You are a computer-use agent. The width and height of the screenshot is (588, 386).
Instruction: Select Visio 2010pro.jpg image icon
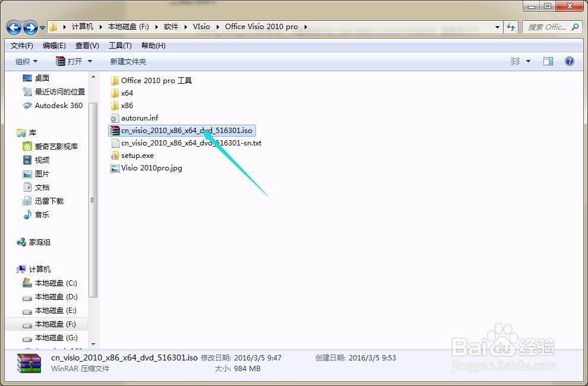coord(115,168)
